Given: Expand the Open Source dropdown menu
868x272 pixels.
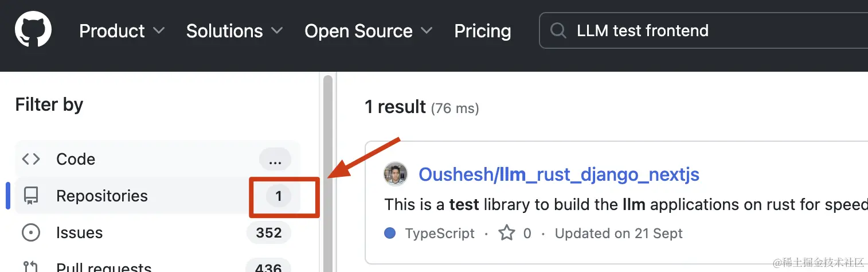Looking at the screenshot, I should click(x=369, y=30).
